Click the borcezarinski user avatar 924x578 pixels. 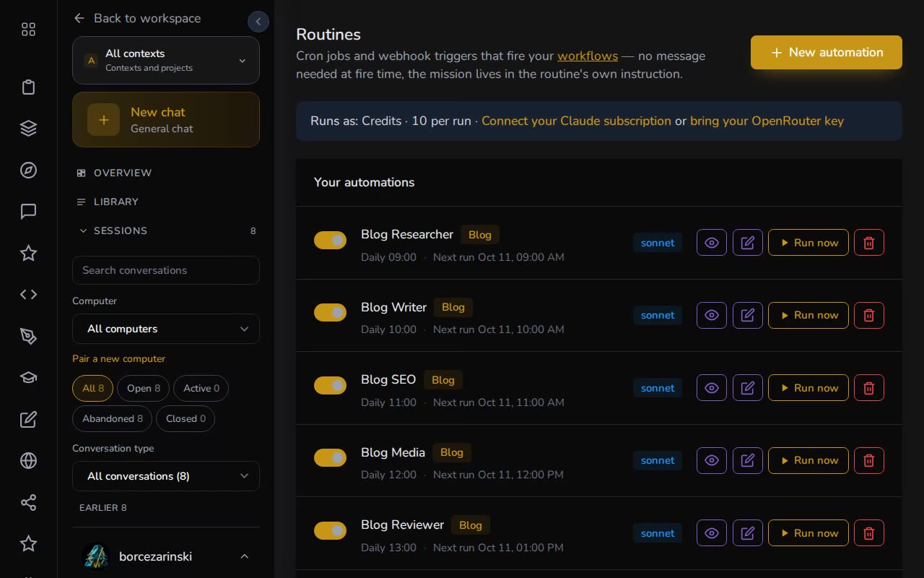96,556
